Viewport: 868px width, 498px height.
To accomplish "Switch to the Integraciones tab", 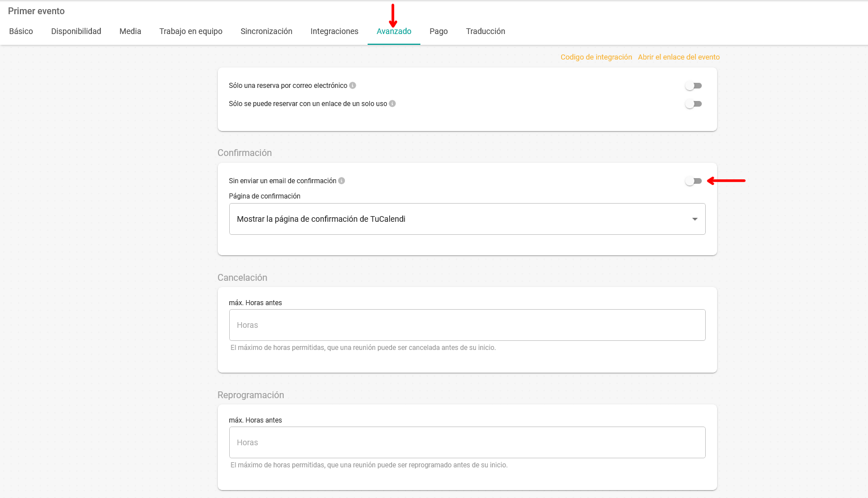I will point(334,31).
